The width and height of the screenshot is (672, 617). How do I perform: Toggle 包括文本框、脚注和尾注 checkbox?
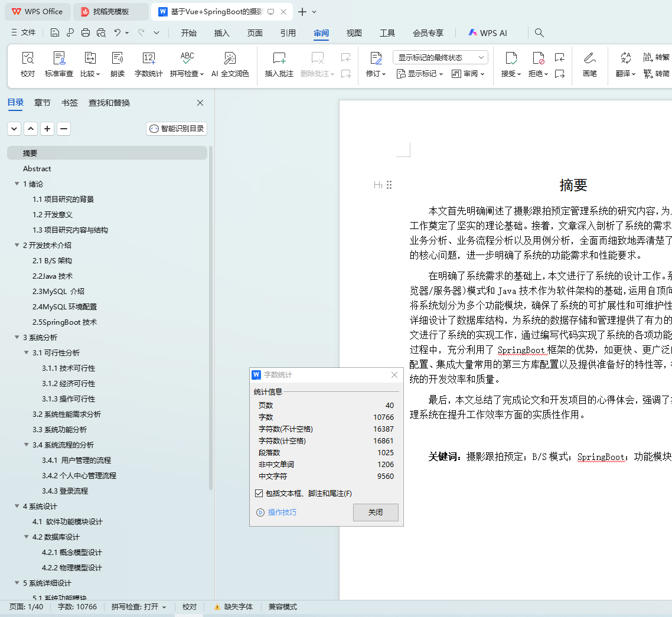[x=259, y=493]
